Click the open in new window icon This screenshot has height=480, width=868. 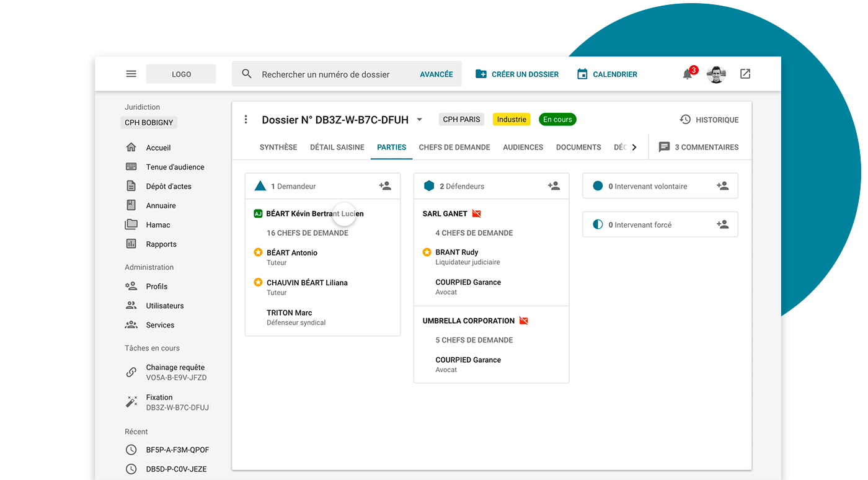coord(745,74)
